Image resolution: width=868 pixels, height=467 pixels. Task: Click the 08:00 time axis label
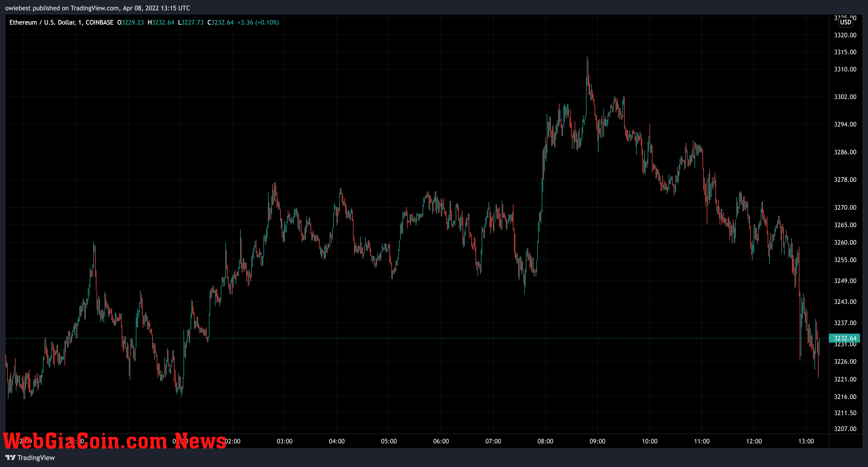[545, 441]
